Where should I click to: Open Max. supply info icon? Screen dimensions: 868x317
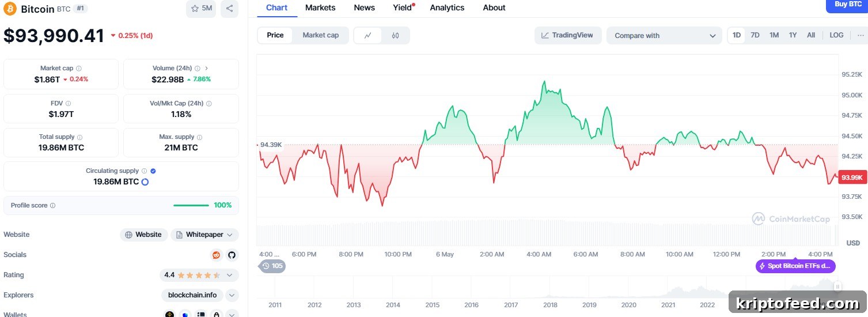(200, 137)
